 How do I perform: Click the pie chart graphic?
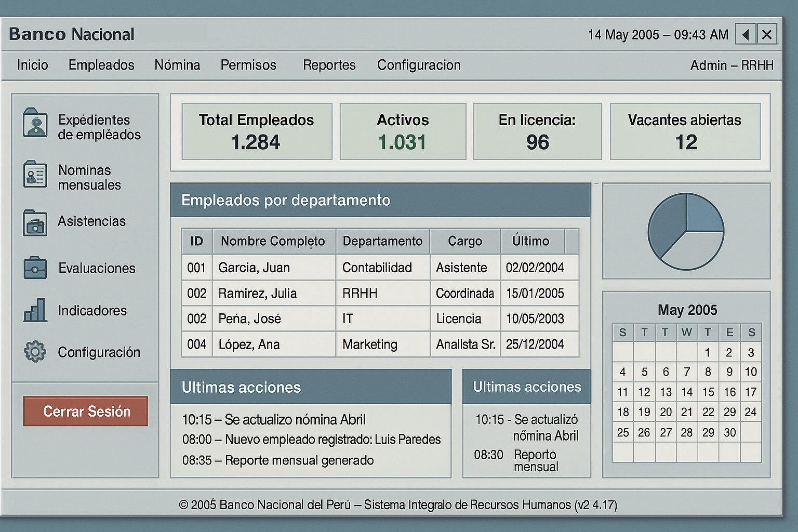pos(686,232)
